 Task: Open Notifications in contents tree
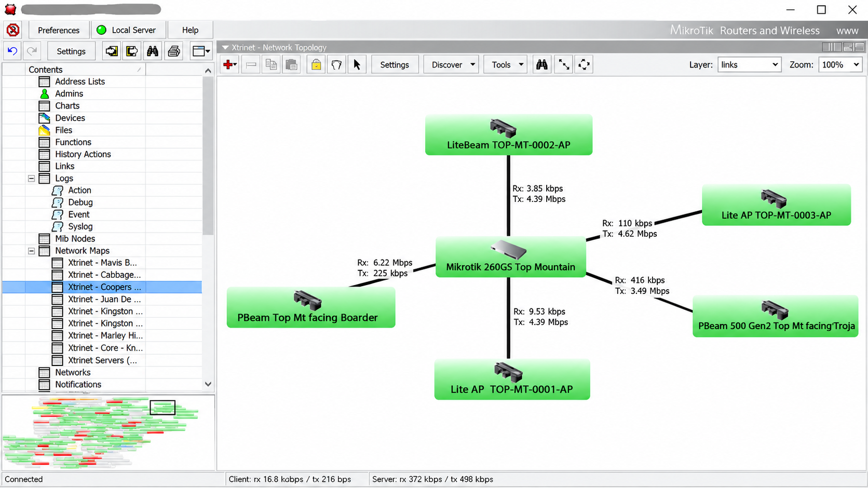[x=78, y=384]
